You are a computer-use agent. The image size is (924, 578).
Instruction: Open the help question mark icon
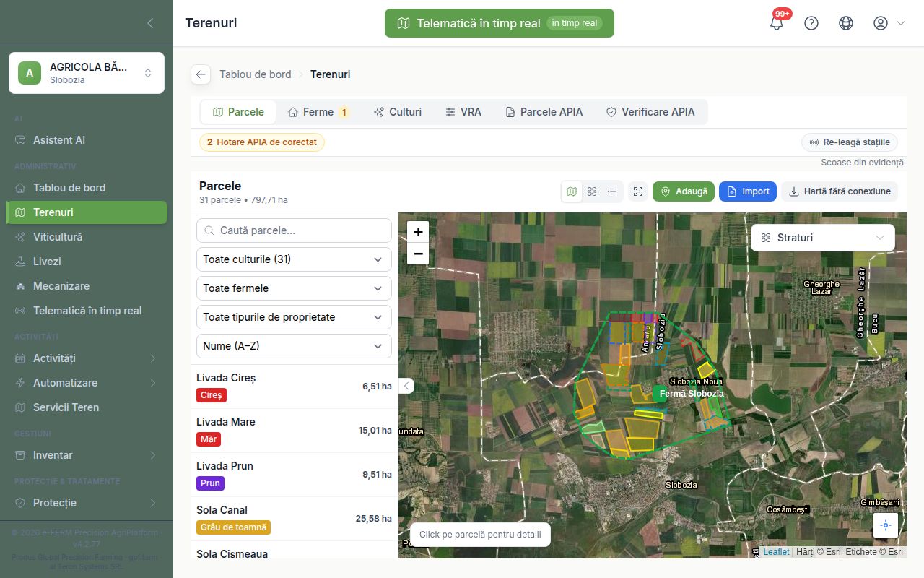tap(811, 23)
